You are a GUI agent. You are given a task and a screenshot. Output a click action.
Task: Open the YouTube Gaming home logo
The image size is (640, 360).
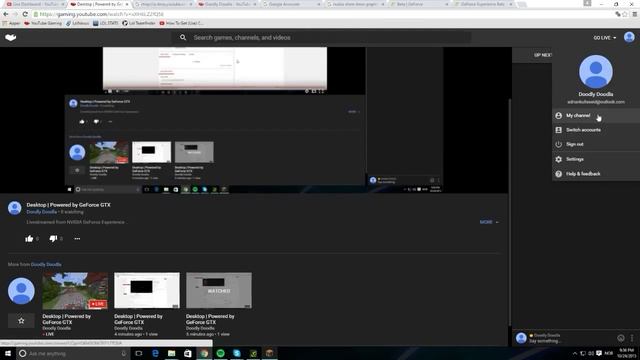point(11,38)
